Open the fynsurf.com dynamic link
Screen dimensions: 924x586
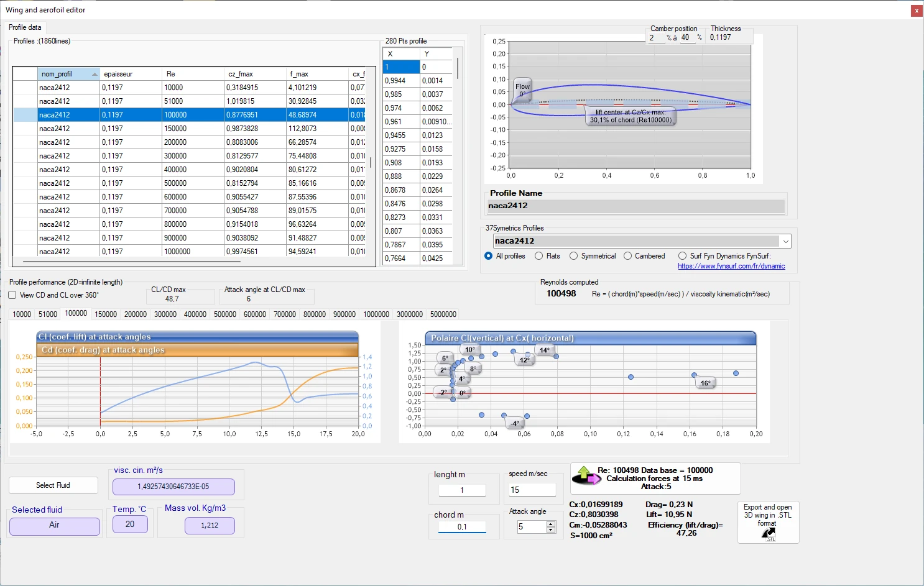731,266
